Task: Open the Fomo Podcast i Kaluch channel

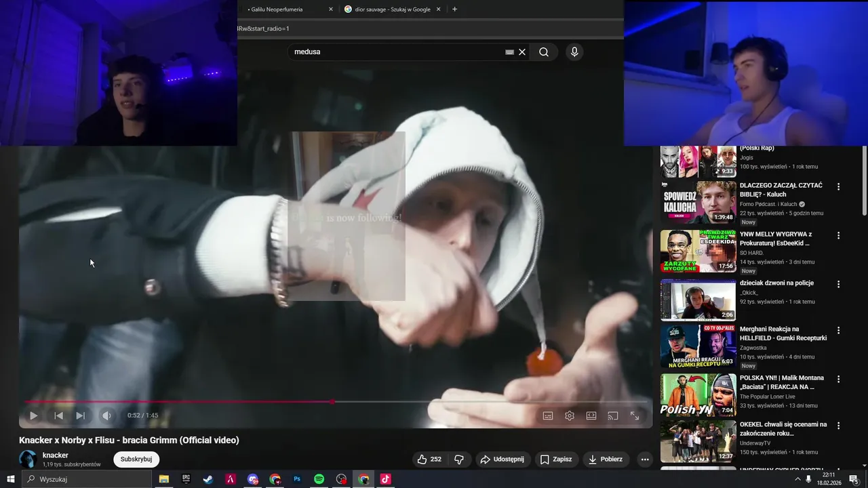Action: point(768,204)
